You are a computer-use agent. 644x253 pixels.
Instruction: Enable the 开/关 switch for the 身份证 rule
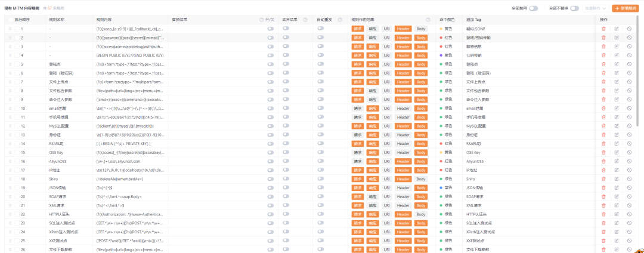(x=270, y=135)
